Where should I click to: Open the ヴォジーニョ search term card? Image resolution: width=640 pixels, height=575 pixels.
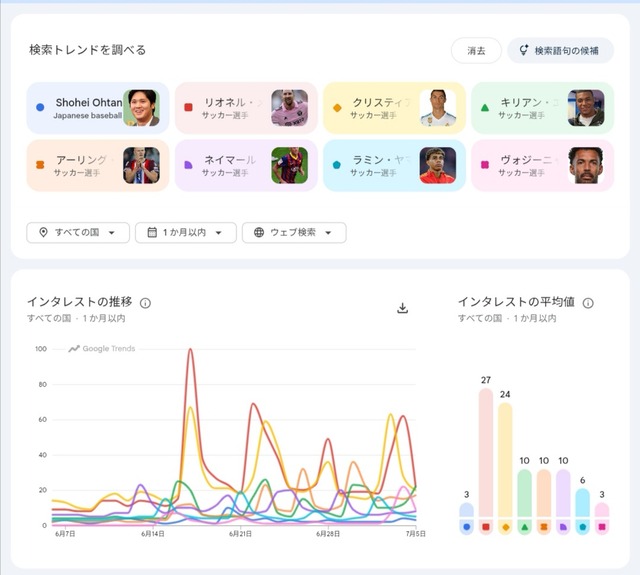point(542,166)
